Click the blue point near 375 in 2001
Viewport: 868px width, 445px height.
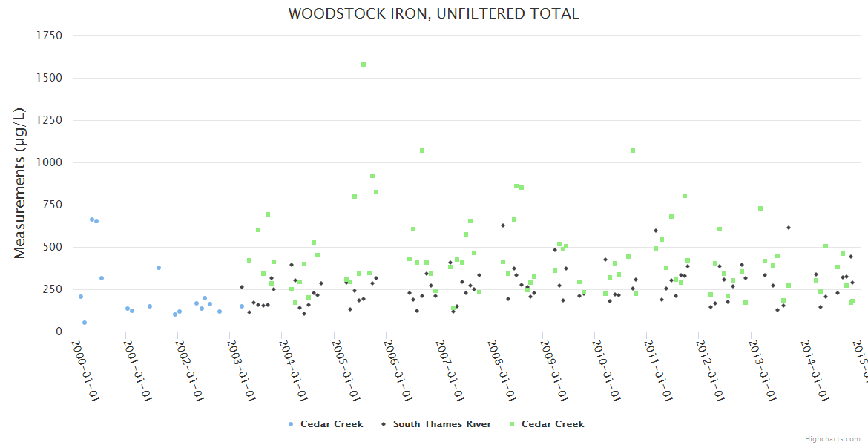coord(159,268)
